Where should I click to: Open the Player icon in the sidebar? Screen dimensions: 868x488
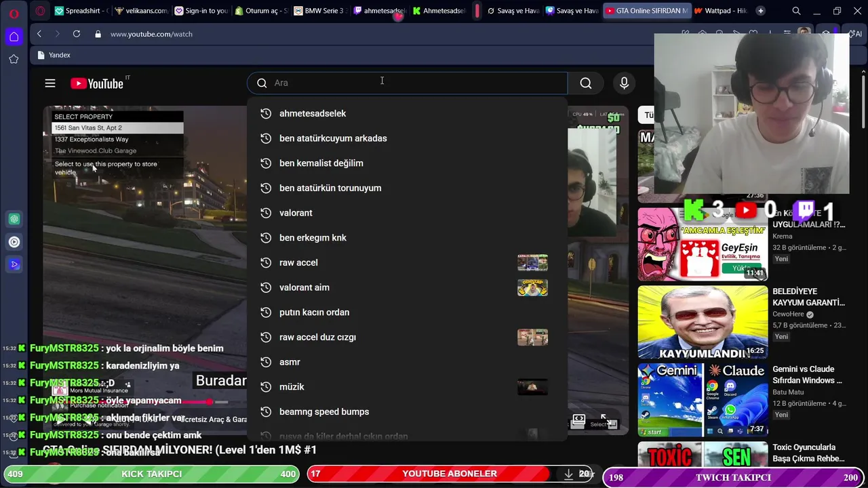[x=14, y=242]
